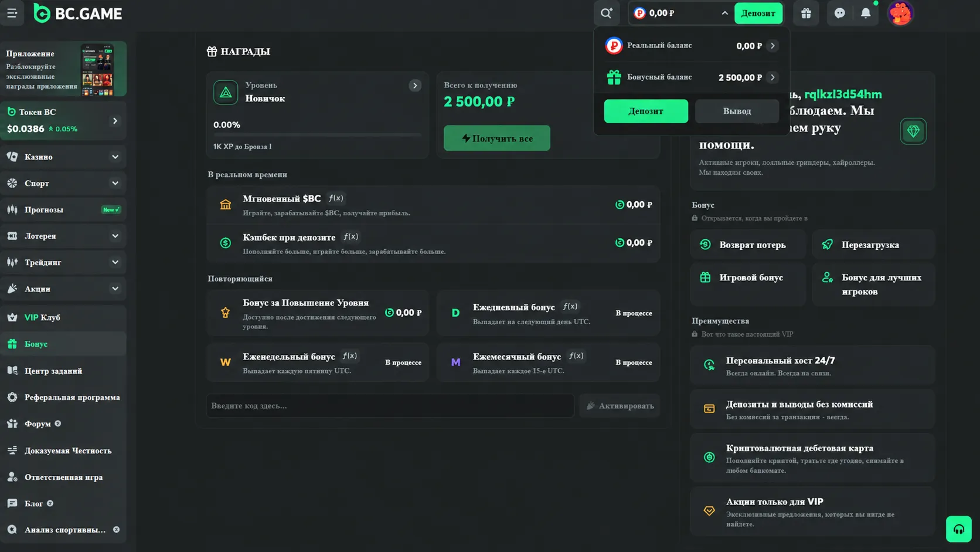Open the Возврат потерь bonus
The image size is (980, 552).
pos(748,245)
